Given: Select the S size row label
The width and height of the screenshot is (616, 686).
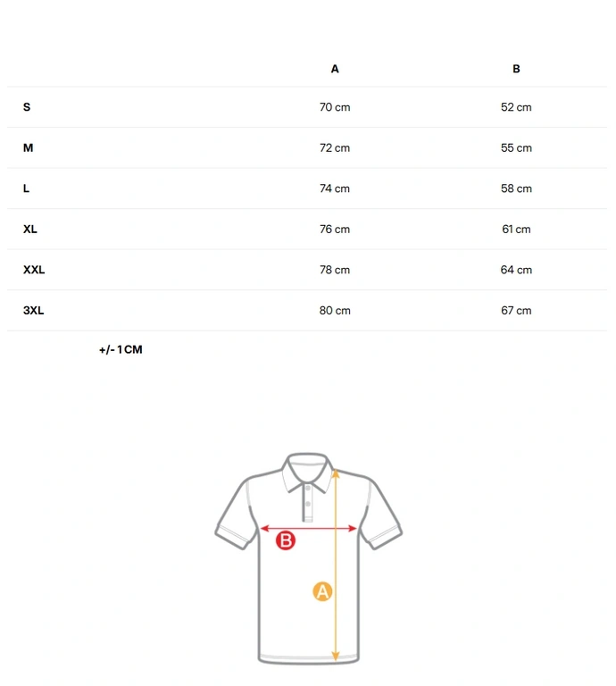Looking at the screenshot, I should click(x=27, y=107).
